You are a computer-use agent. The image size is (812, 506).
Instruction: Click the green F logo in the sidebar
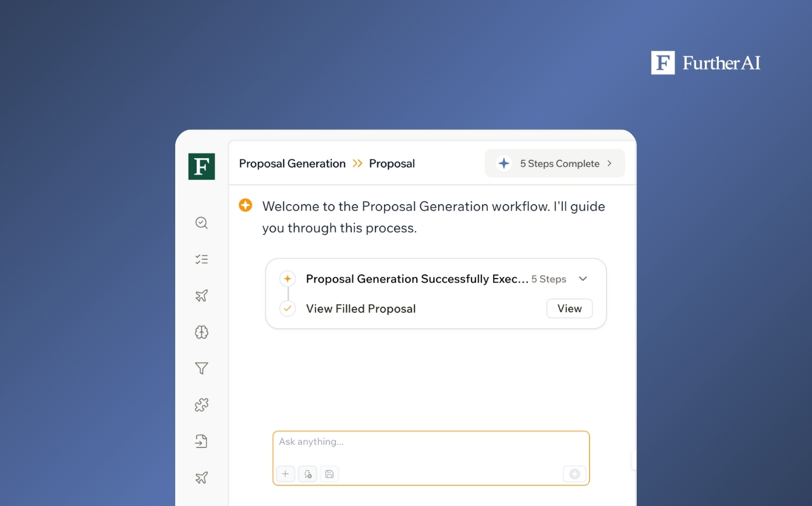(201, 166)
